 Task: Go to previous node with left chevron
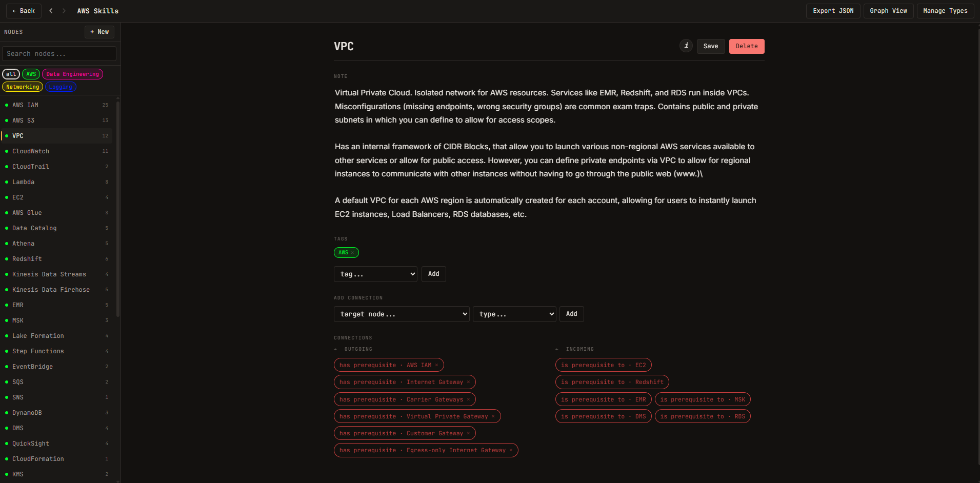point(51,11)
